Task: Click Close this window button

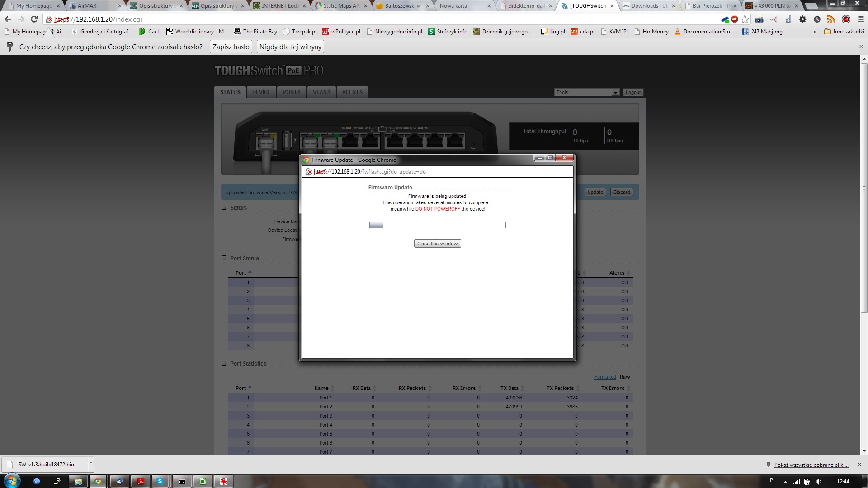Action: 437,244
